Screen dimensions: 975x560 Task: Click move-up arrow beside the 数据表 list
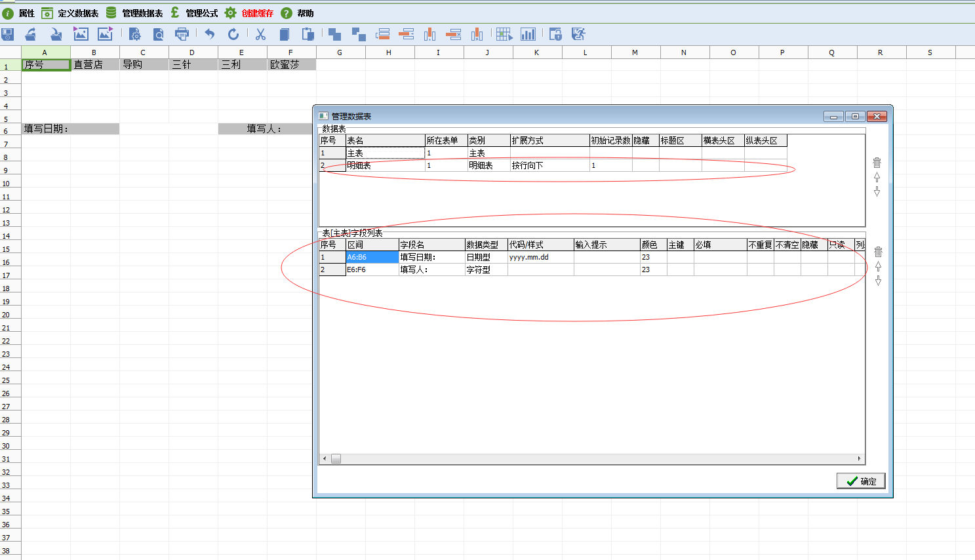[x=877, y=177]
